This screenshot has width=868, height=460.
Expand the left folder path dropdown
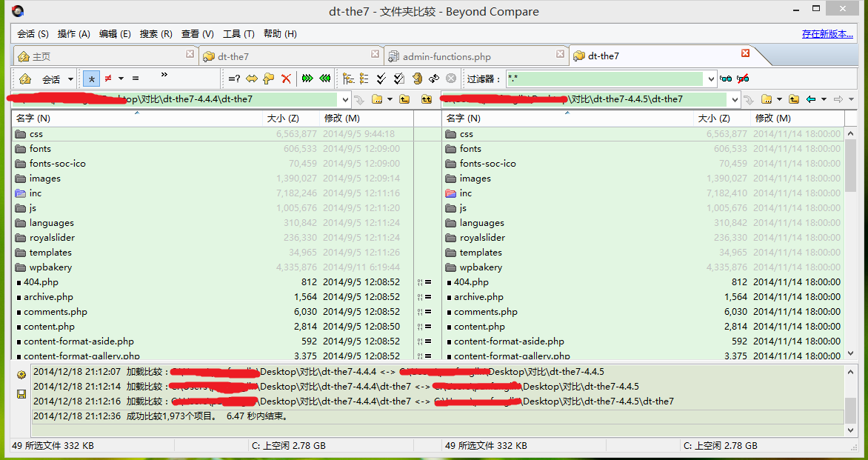pos(344,99)
